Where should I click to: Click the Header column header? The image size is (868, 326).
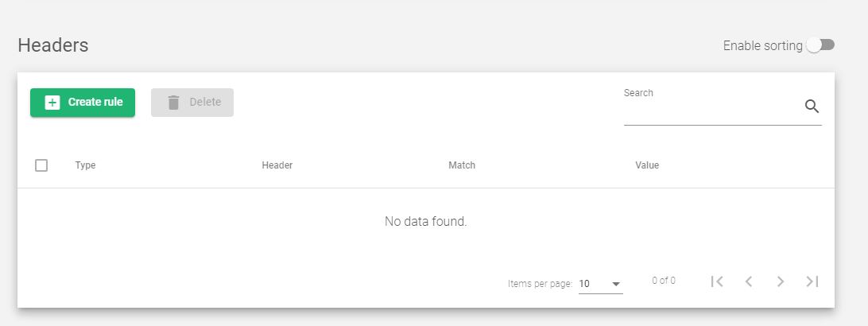click(x=277, y=165)
